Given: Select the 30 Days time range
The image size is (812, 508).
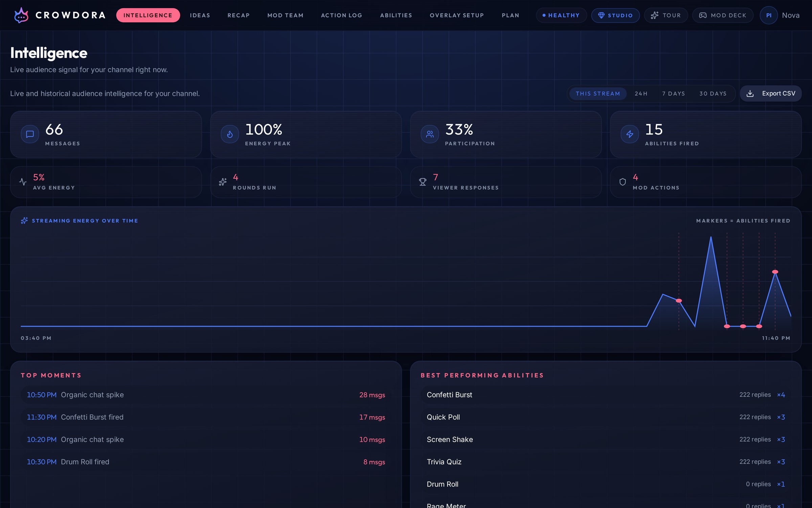Looking at the screenshot, I should point(713,93).
